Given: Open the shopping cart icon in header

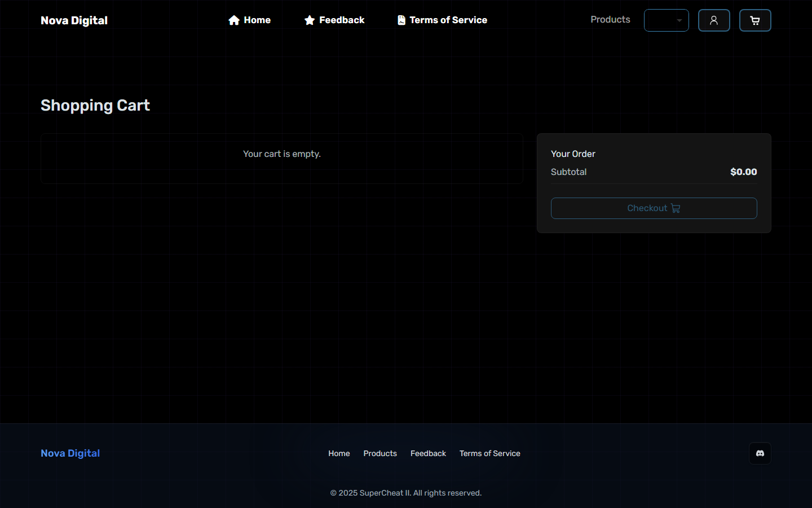Looking at the screenshot, I should click(x=755, y=20).
